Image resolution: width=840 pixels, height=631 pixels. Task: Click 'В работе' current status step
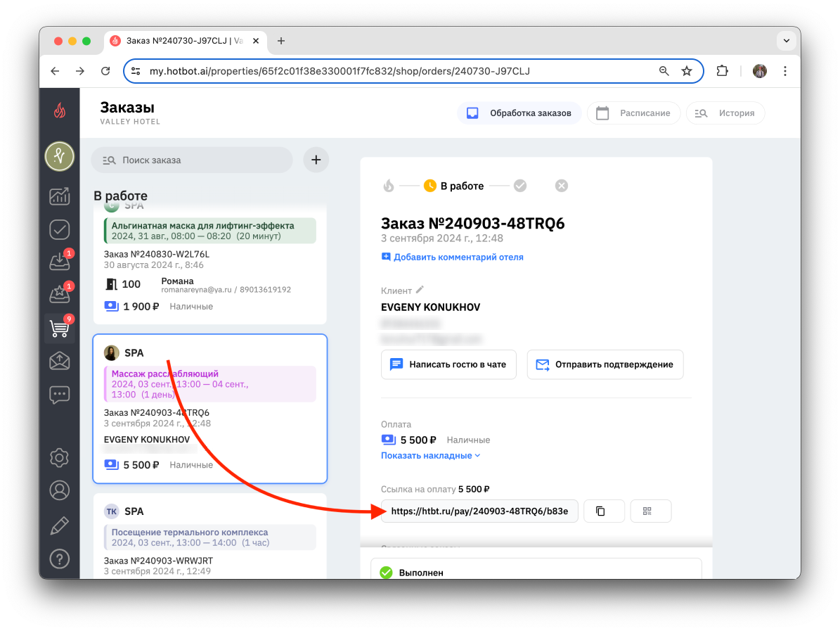point(454,186)
